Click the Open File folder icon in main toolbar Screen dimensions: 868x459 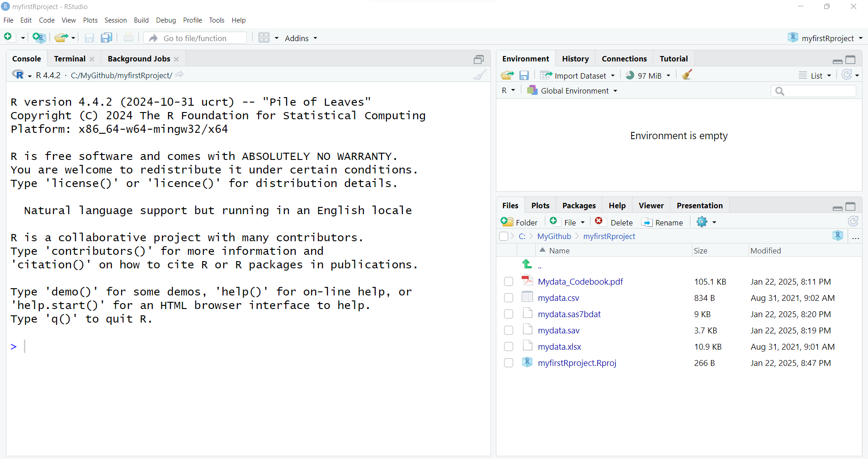click(x=61, y=38)
